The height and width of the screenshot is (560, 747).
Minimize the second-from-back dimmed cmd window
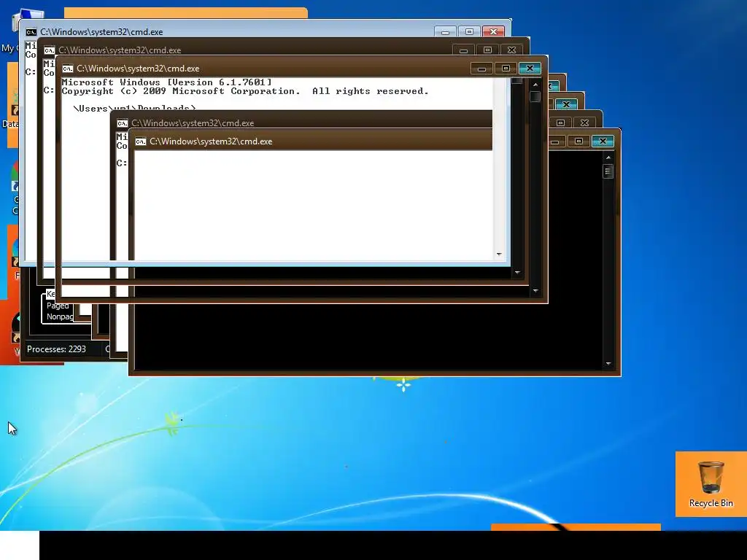(x=463, y=50)
